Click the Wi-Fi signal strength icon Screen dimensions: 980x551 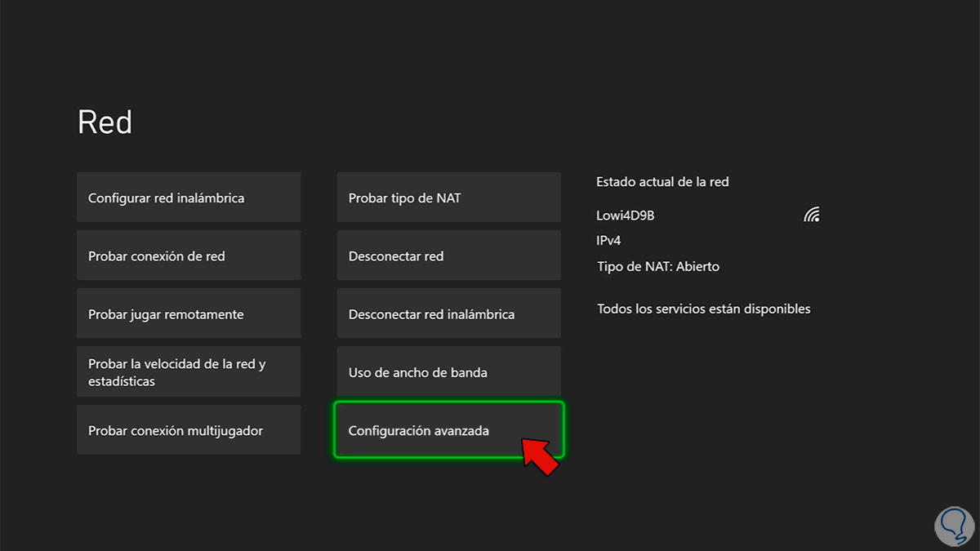(x=811, y=216)
